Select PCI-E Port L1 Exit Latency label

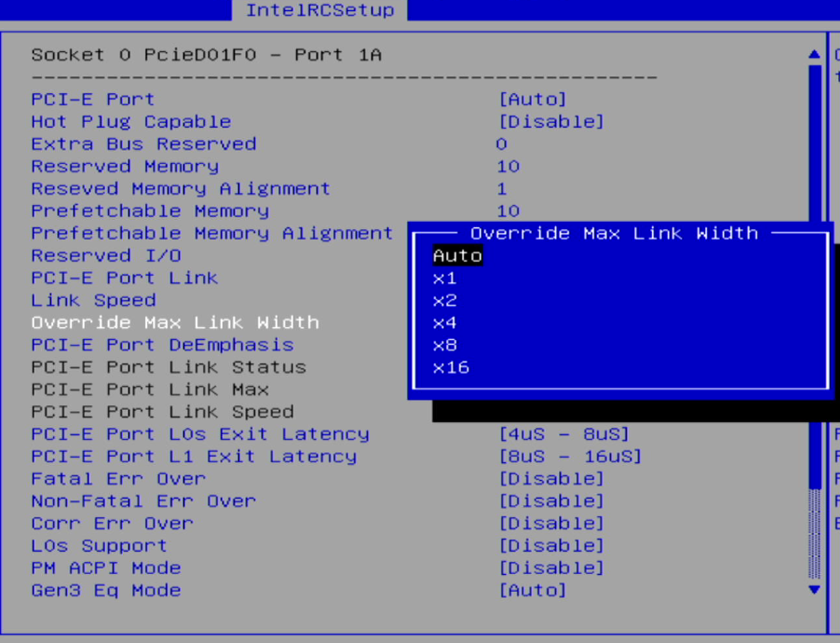pos(194,457)
